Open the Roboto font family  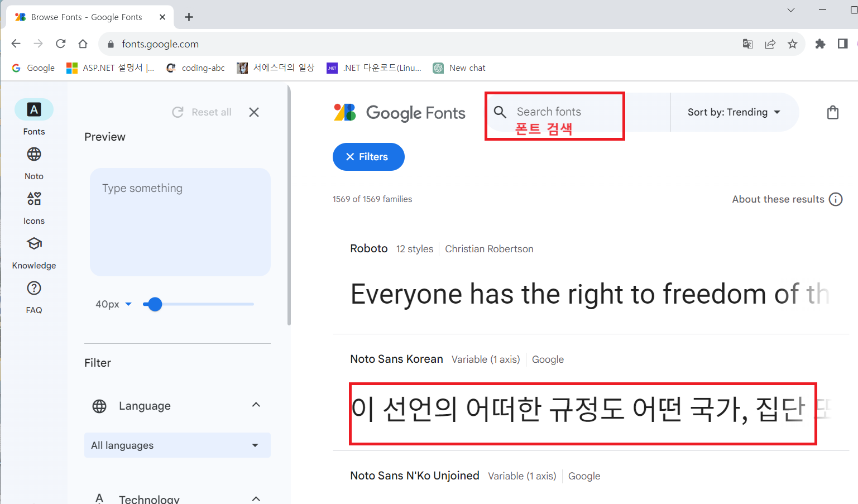coord(369,248)
